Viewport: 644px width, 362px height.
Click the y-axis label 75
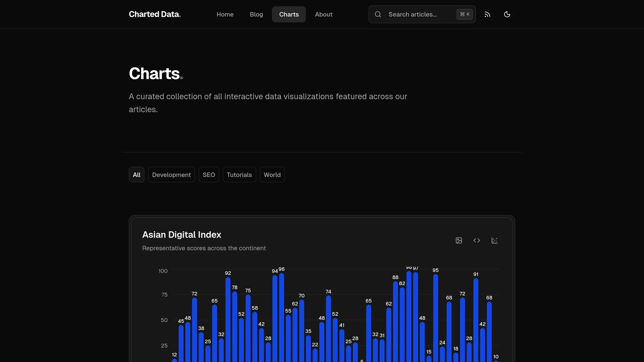(x=164, y=295)
